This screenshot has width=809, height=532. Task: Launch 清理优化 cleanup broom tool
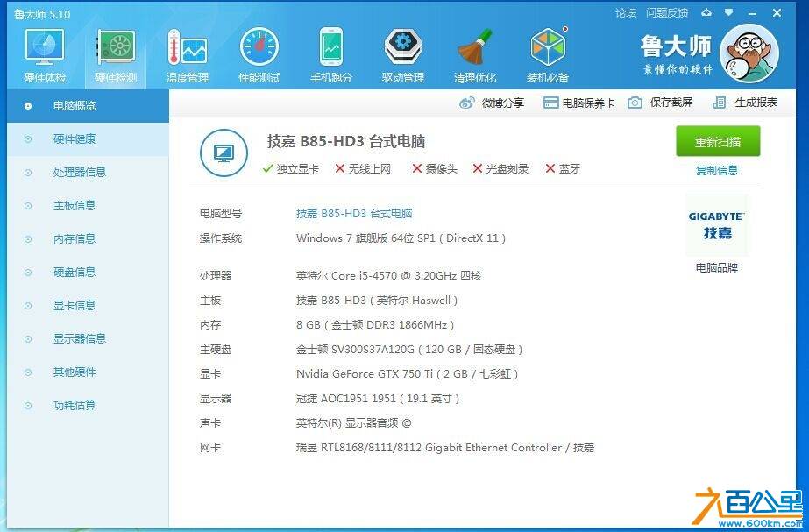pyautogui.click(x=475, y=56)
